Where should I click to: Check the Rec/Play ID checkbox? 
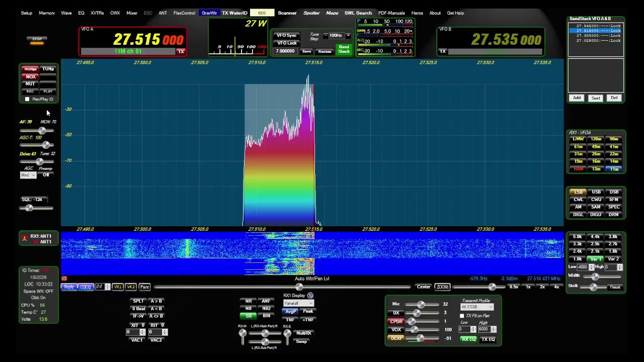27,99
